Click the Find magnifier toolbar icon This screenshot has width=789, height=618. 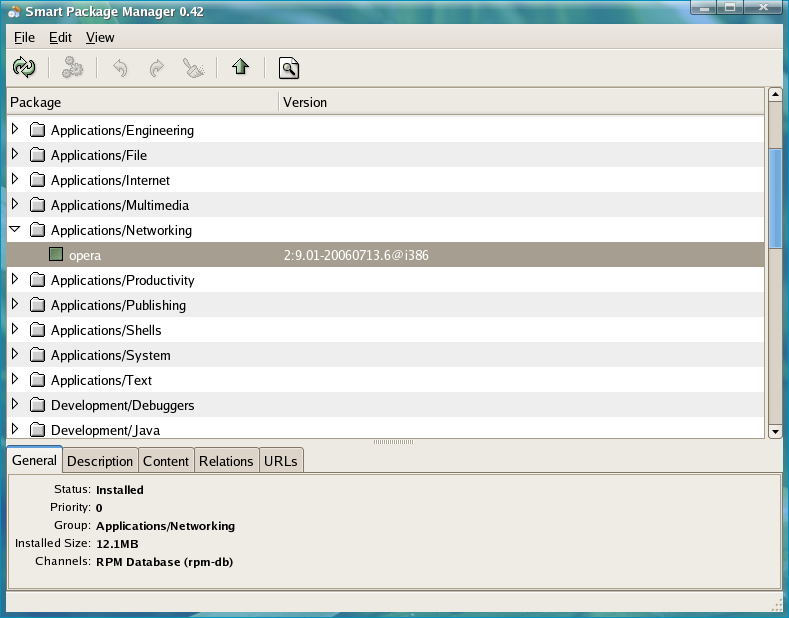point(289,68)
